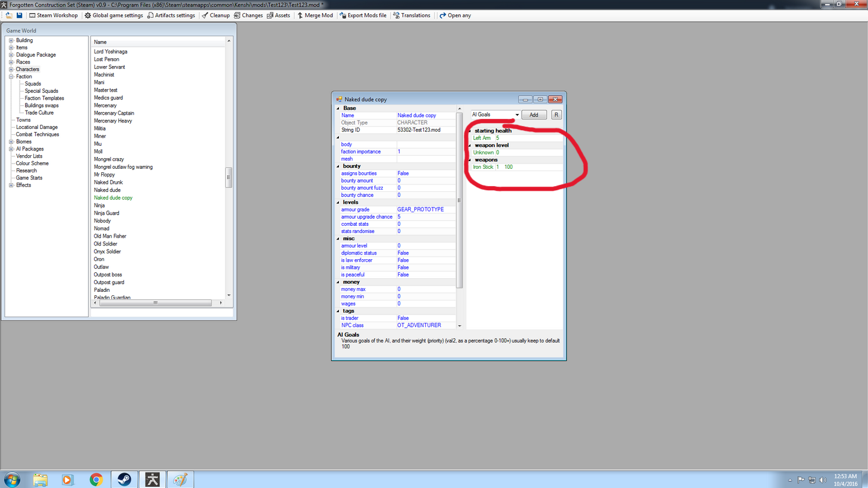Image resolution: width=868 pixels, height=488 pixels.
Task: Click the Name field value Naked dude copy
Action: click(x=426, y=115)
